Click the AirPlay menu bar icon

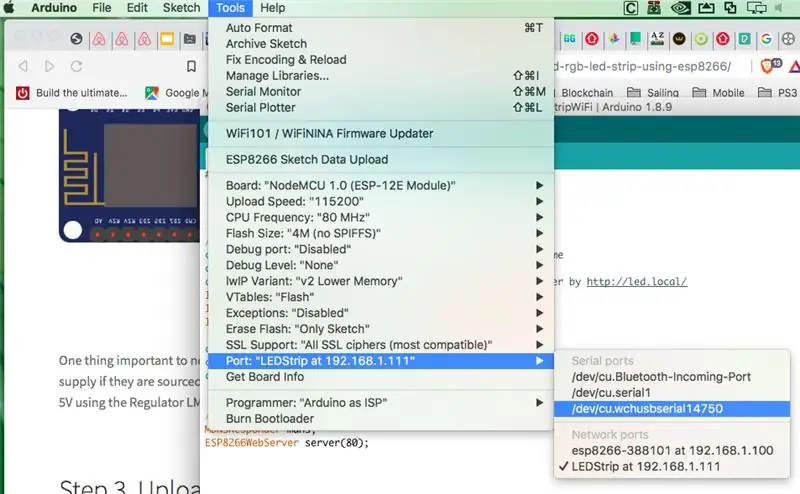click(706, 8)
